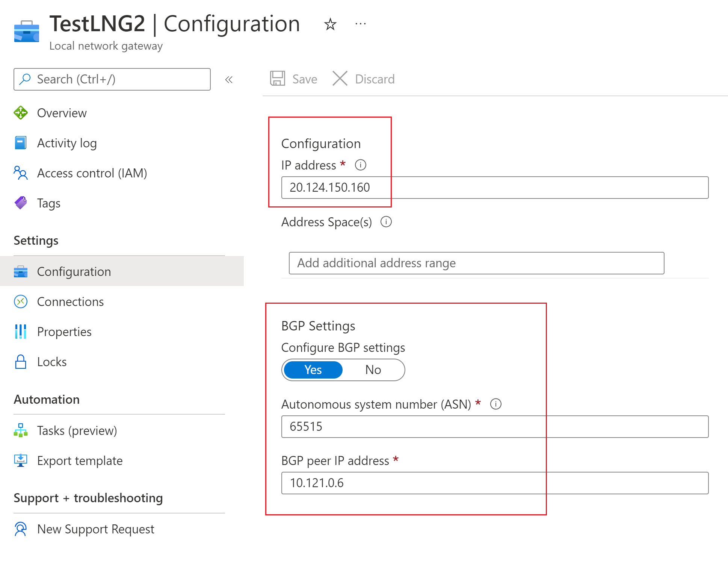Open the more options ellipsis menu
Image resolution: width=728 pixels, height=568 pixels.
[360, 24]
